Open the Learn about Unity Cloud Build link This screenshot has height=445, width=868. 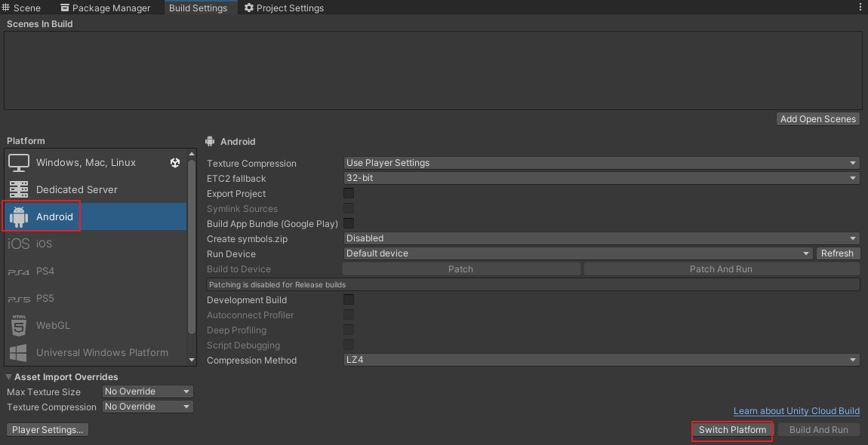coord(796,410)
